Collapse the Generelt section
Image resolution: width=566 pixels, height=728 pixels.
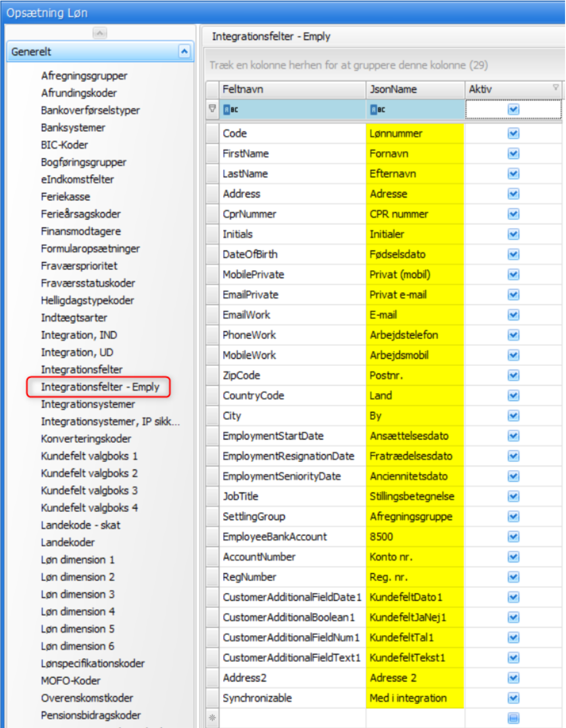tap(184, 51)
